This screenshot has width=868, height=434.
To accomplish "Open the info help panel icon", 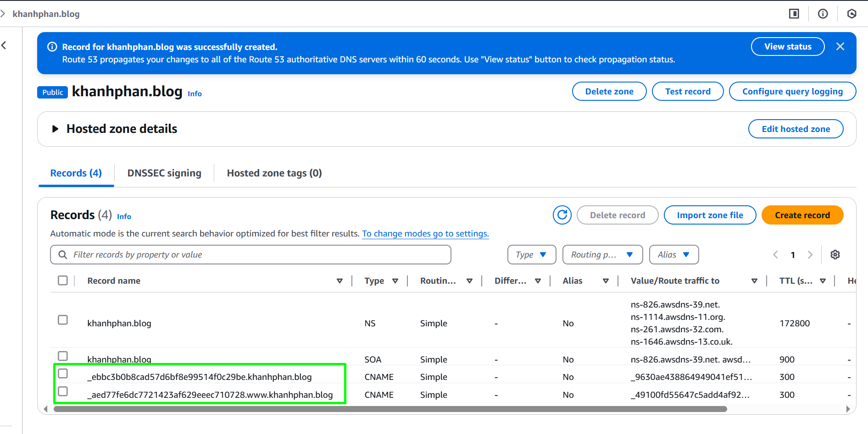I will 823,14.
